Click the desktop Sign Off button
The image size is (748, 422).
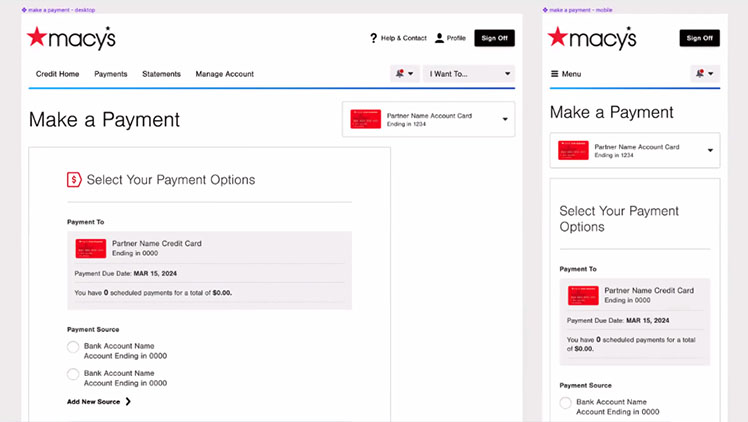pos(494,38)
